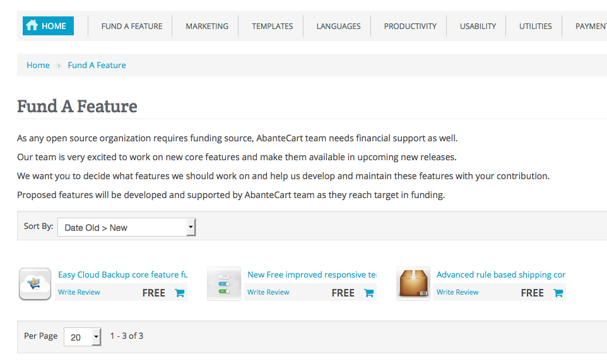607x364 pixels.
Task: Click the '1 - 3 of 3' pagination text
Action: pos(127,336)
